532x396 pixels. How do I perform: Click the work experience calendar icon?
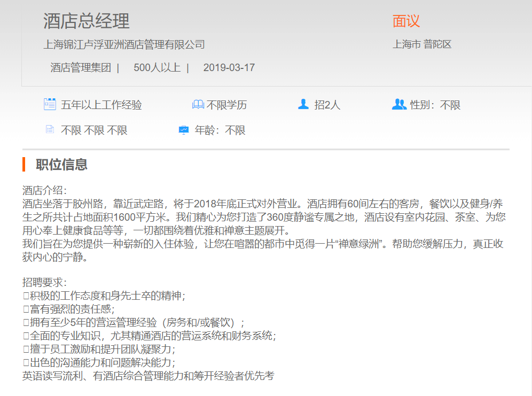pos(50,104)
